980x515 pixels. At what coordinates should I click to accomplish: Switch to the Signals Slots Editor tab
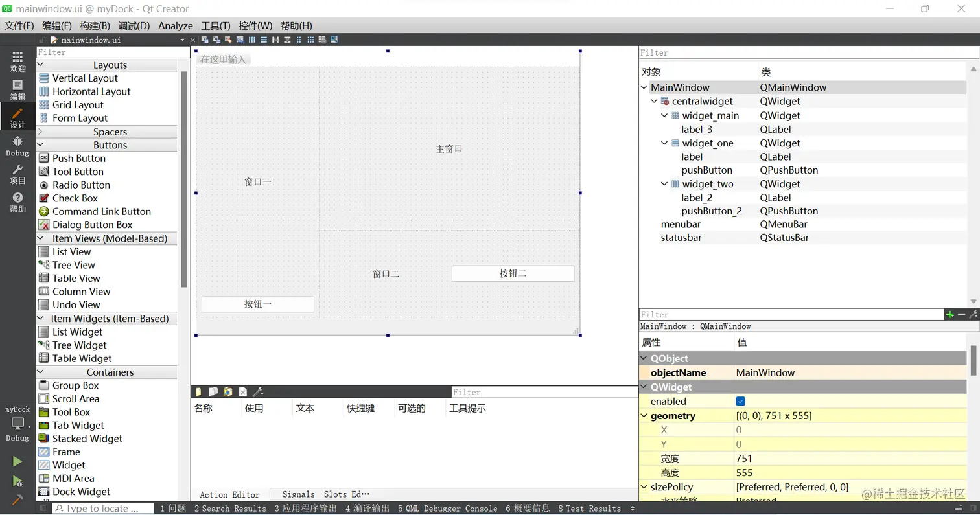[x=326, y=494]
